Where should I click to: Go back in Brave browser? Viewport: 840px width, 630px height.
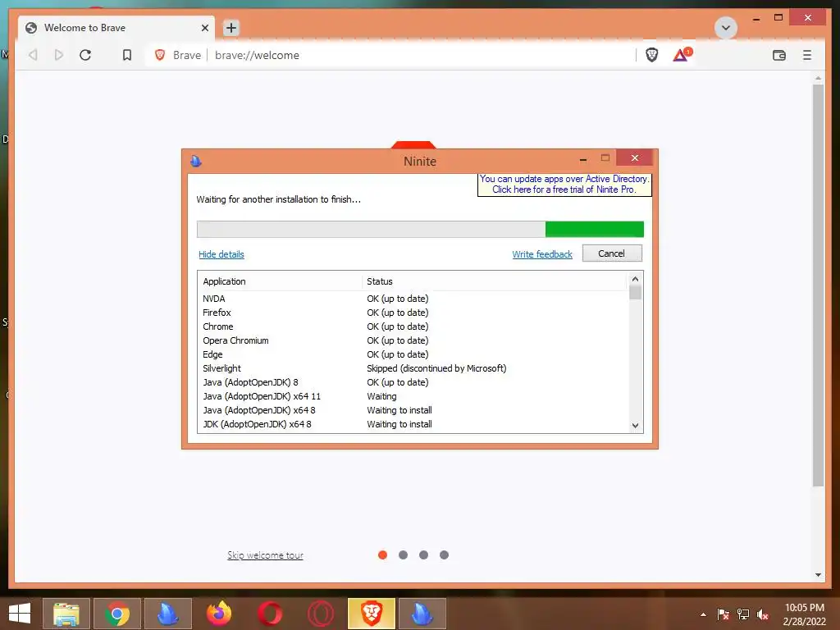33,55
